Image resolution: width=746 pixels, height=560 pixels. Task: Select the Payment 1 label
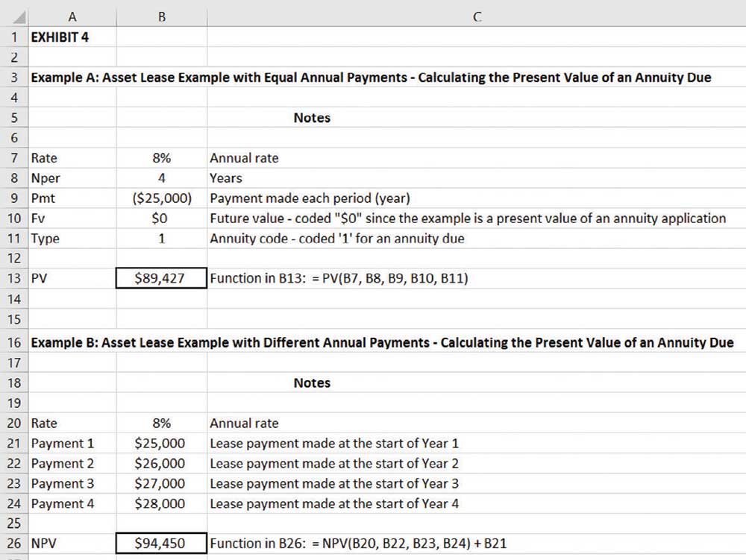[x=63, y=444]
